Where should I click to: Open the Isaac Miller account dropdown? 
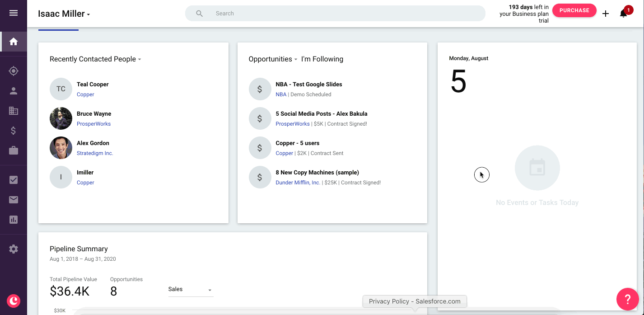[64, 14]
